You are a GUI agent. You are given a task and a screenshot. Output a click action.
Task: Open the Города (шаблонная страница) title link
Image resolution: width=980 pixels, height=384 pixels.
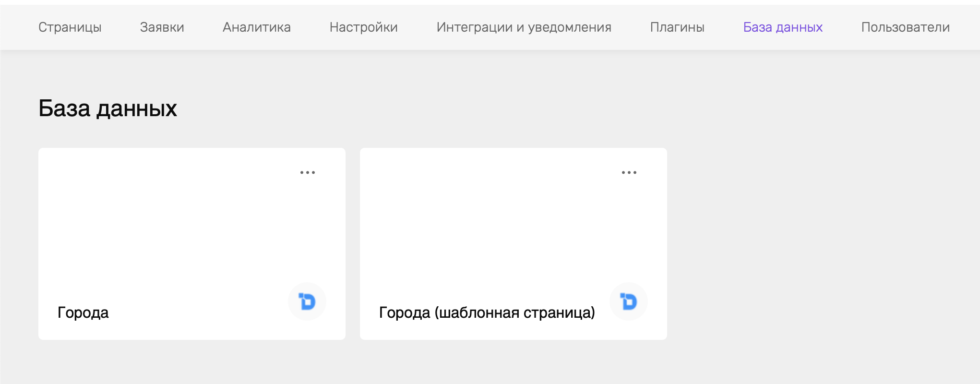pos(487,312)
